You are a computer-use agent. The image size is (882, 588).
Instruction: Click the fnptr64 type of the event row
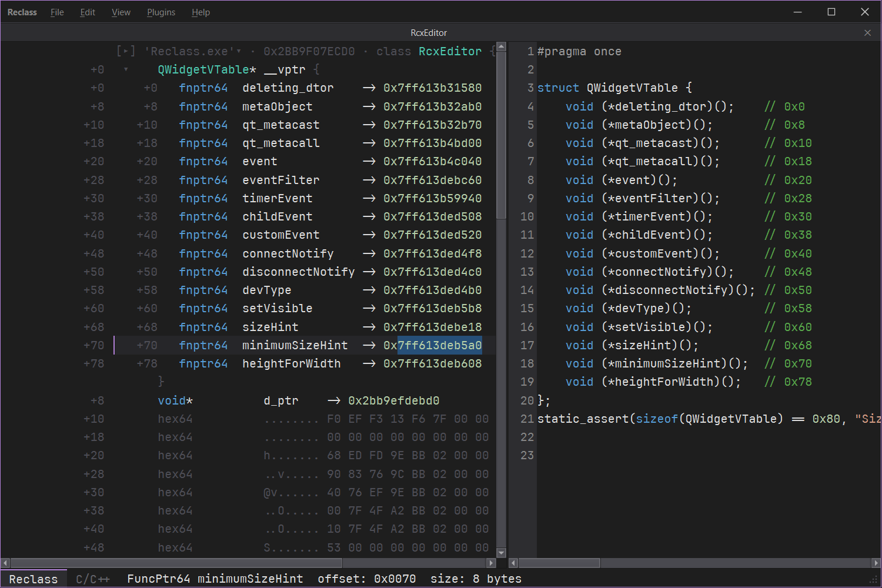point(203,161)
